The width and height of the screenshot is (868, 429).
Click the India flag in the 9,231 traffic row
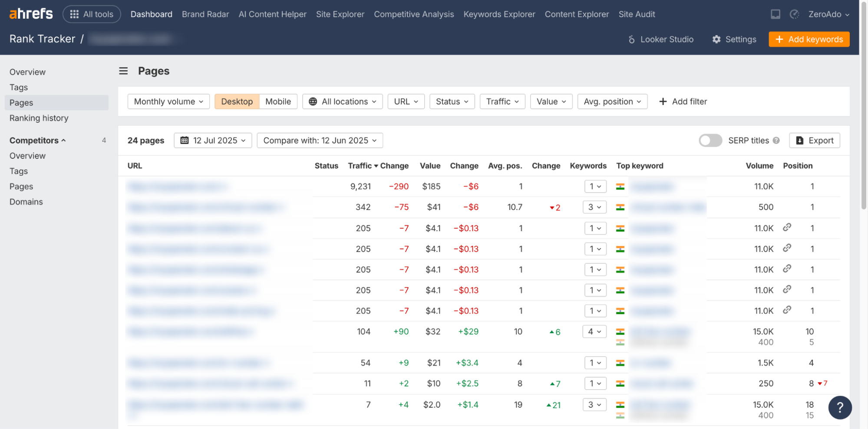pos(620,187)
